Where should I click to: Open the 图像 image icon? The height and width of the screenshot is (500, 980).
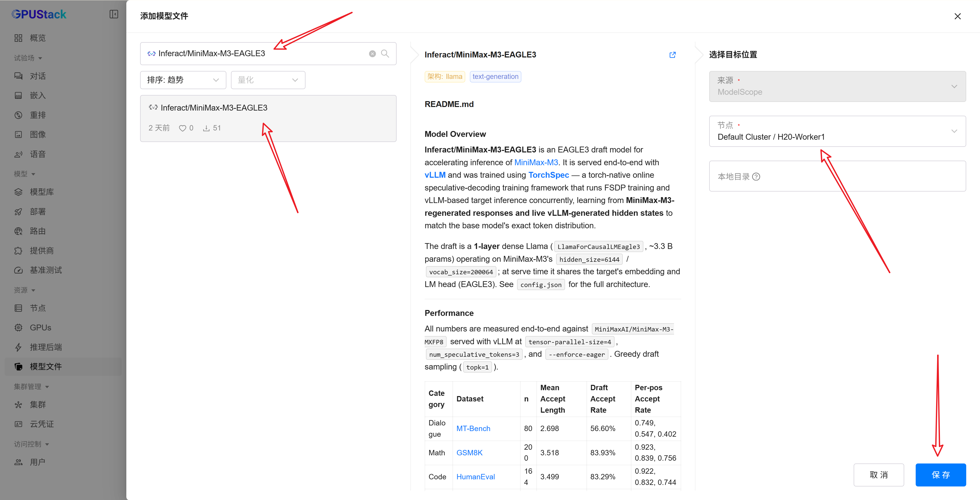(x=18, y=134)
